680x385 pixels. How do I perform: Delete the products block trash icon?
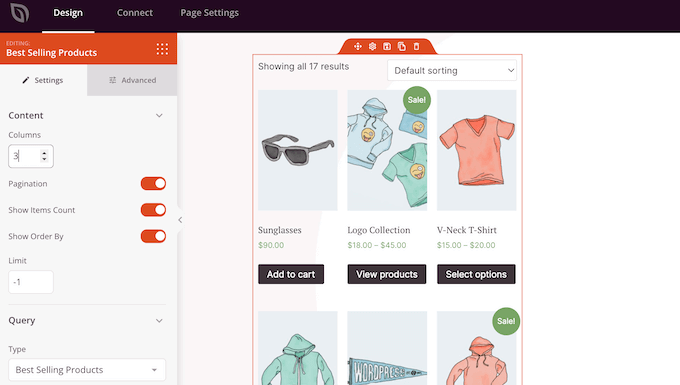pyautogui.click(x=416, y=46)
